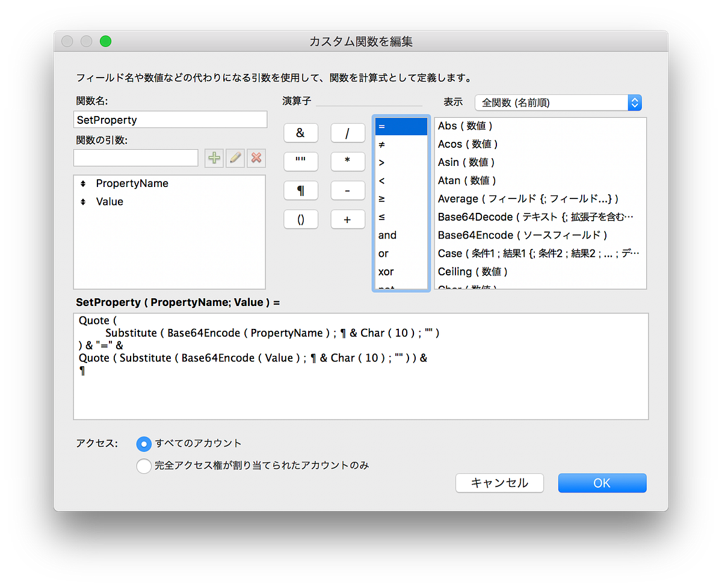Click the subtraction (-) operator button
The width and height of the screenshot is (722, 588).
coord(347,190)
